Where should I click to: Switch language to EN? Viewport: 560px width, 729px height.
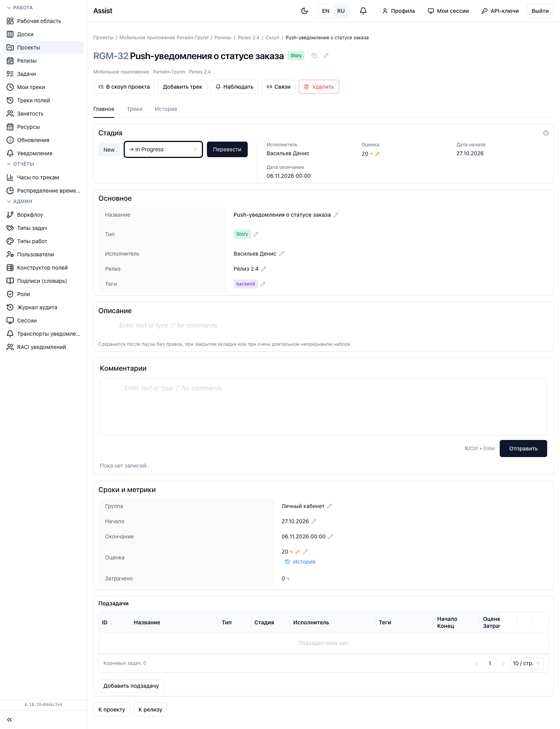coord(326,11)
